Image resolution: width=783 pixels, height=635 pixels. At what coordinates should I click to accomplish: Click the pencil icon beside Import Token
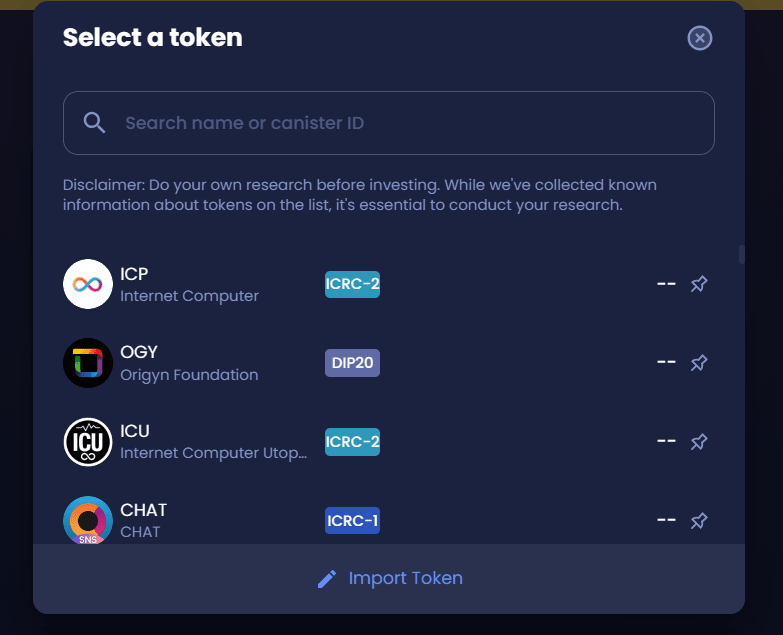click(x=327, y=579)
